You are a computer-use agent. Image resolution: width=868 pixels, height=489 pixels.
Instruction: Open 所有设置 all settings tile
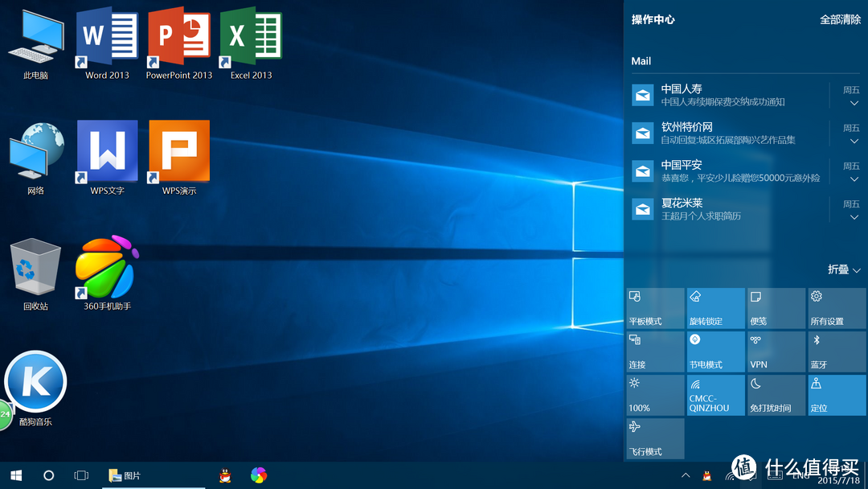pyautogui.click(x=837, y=308)
